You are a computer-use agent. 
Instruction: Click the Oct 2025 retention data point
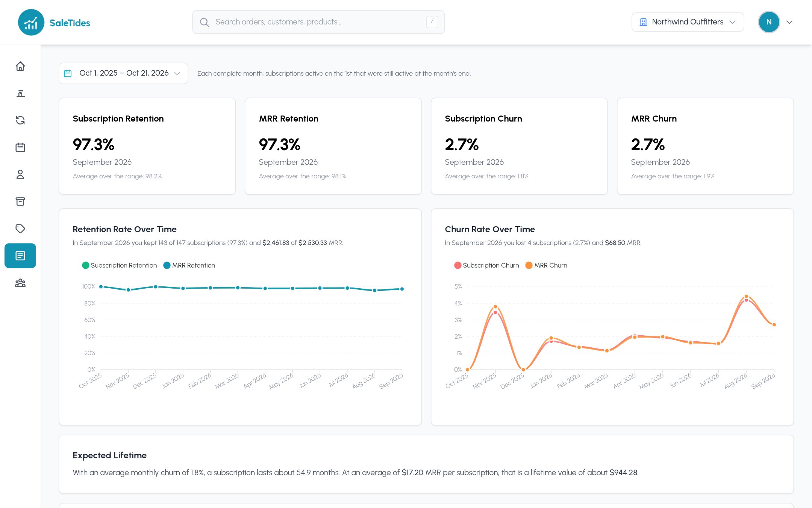point(101,287)
